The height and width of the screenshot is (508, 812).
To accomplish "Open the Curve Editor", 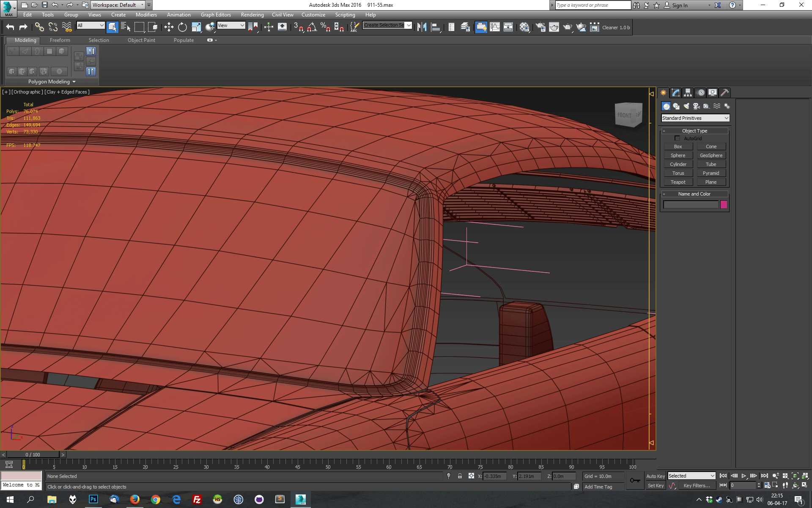I will coord(495,28).
